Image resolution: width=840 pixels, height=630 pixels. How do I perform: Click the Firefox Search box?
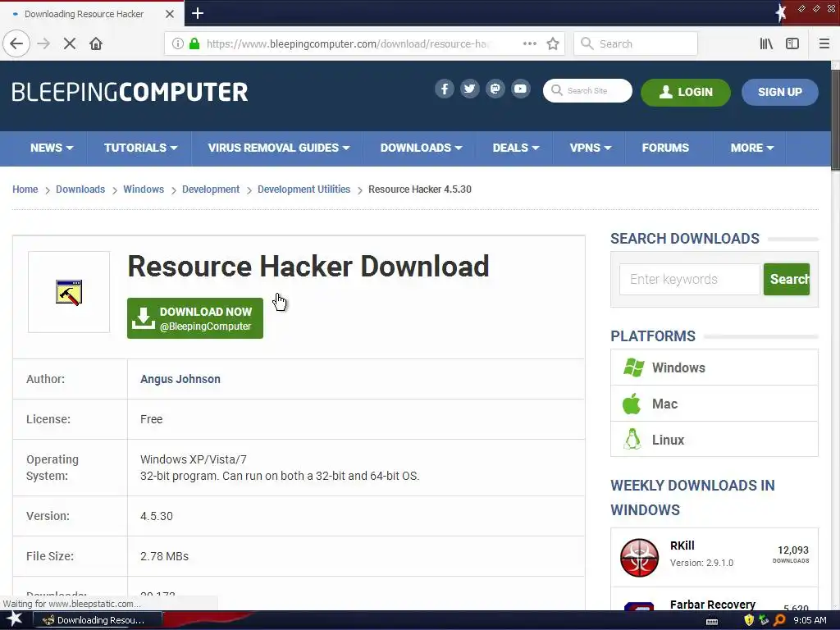[636, 43]
